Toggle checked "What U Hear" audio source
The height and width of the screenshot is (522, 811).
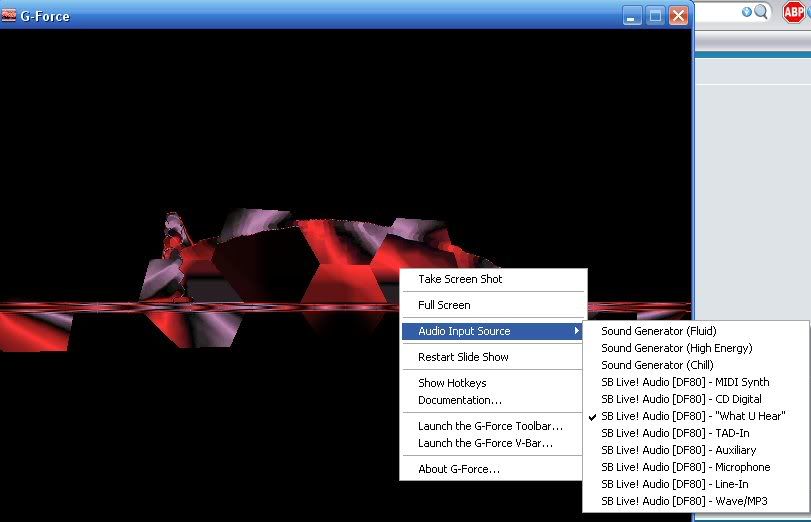(696, 416)
